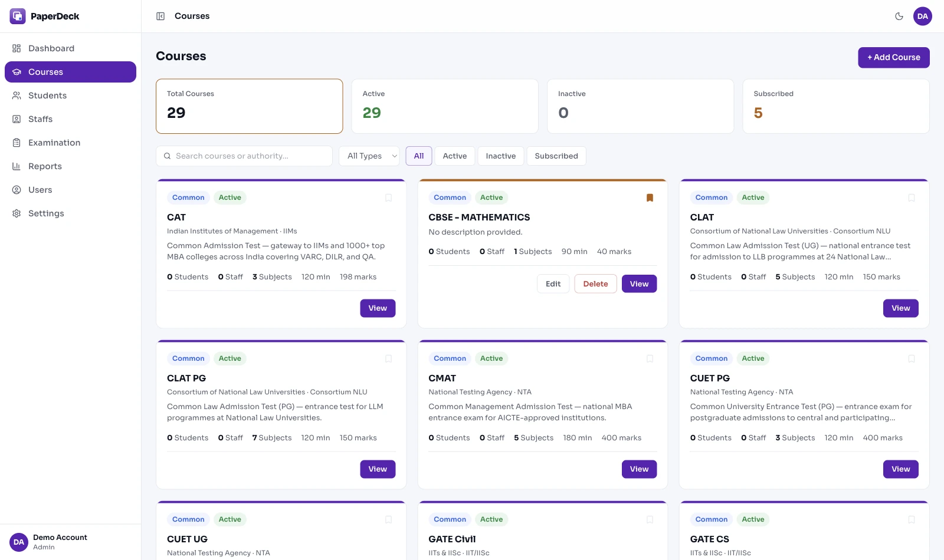Open the All Types dropdown
The width and height of the screenshot is (944, 560).
click(x=369, y=156)
